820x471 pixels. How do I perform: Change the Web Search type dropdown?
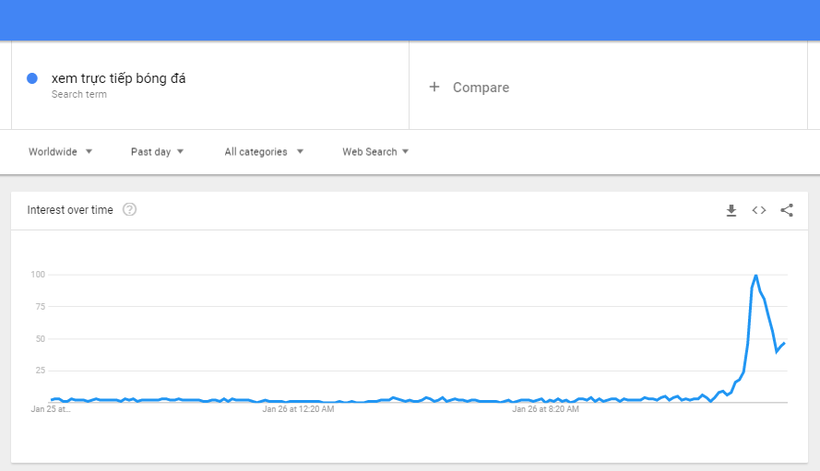pos(375,152)
